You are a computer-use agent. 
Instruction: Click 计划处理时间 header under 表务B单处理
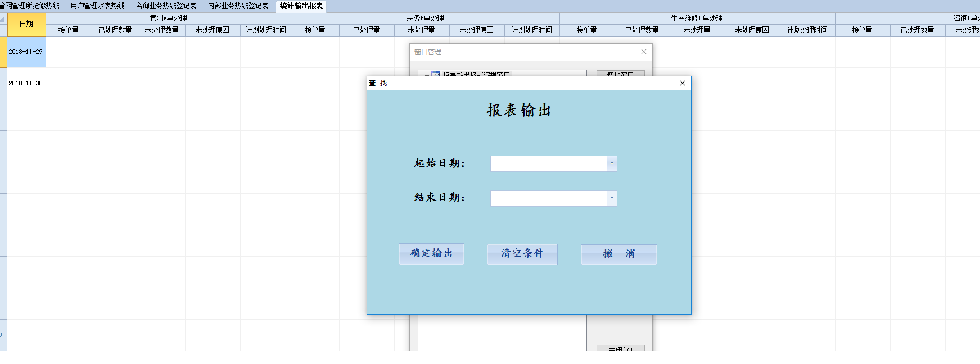click(532, 30)
